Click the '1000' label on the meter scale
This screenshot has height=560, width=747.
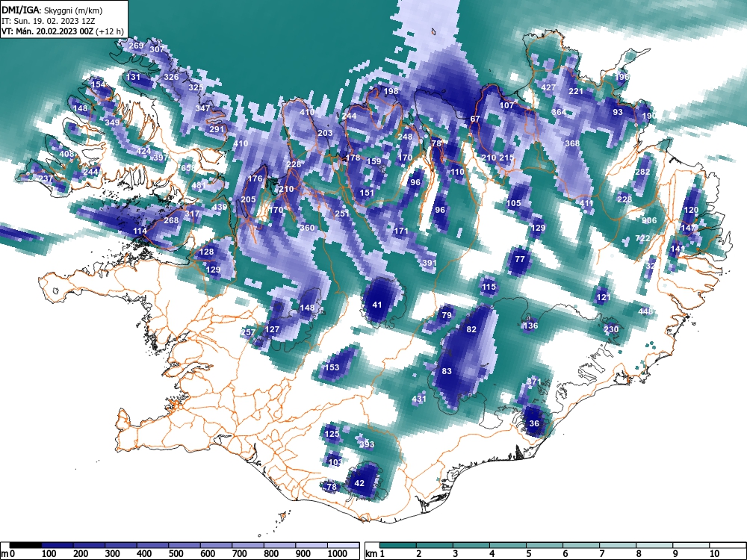coord(338,554)
